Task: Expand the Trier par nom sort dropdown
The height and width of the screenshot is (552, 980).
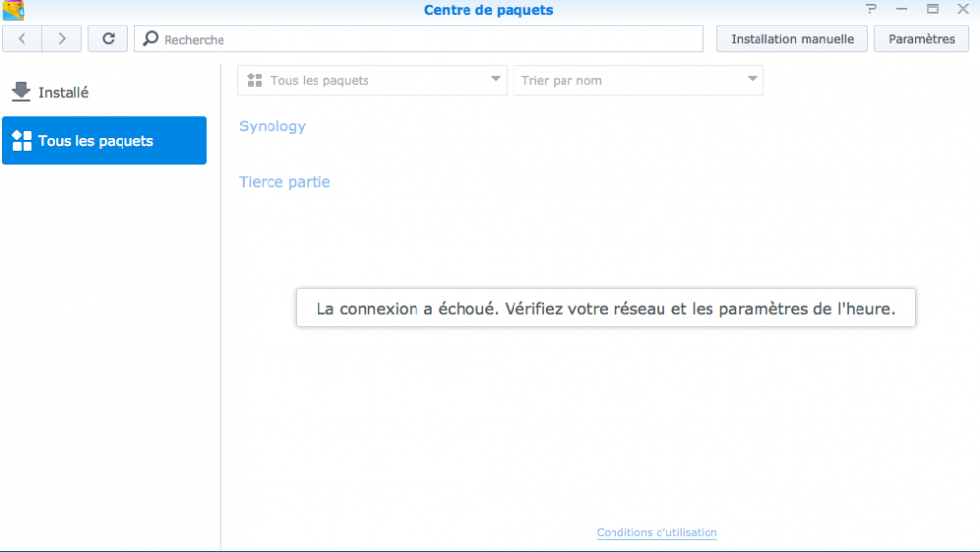Action: [638, 80]
